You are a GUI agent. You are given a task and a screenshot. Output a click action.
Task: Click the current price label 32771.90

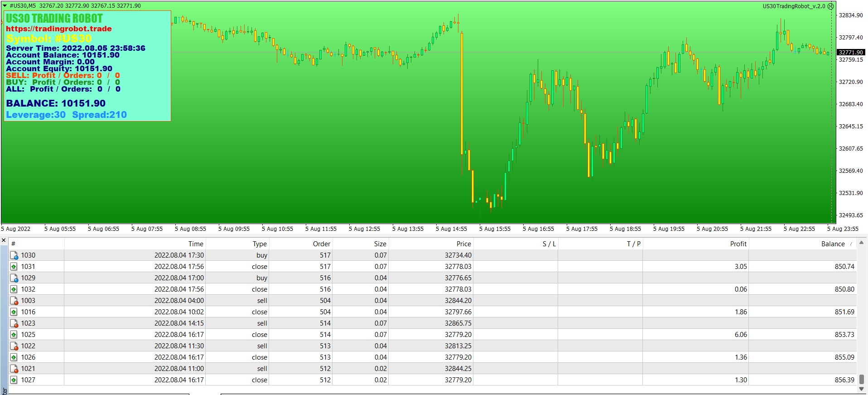coord(851,53)
